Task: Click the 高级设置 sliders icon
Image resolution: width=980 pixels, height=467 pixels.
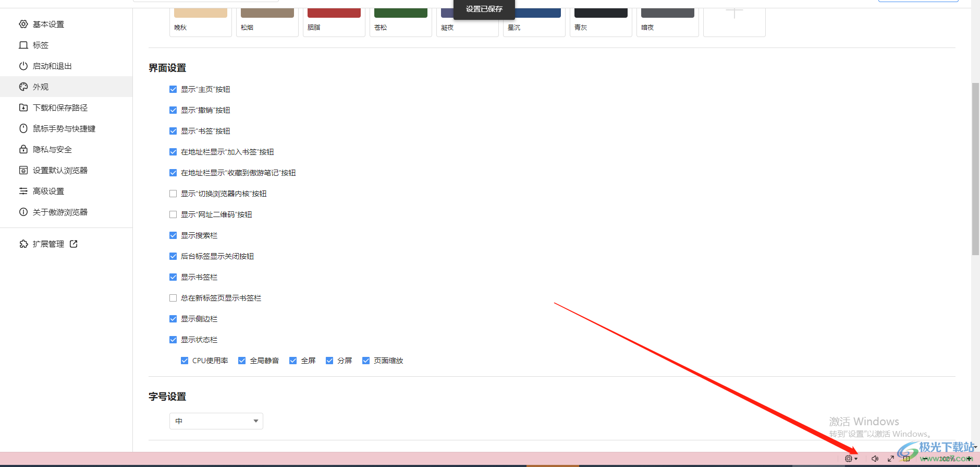Action: click(23, 191)
